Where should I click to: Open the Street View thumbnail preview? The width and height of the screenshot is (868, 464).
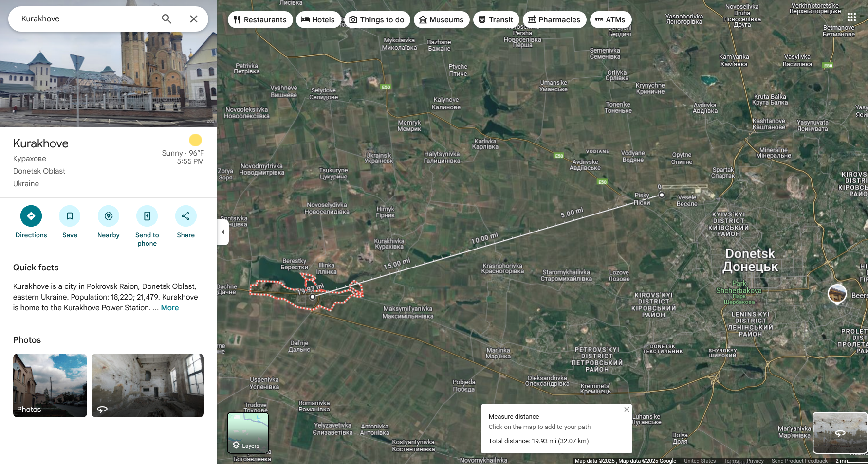(x=840, y=433)
